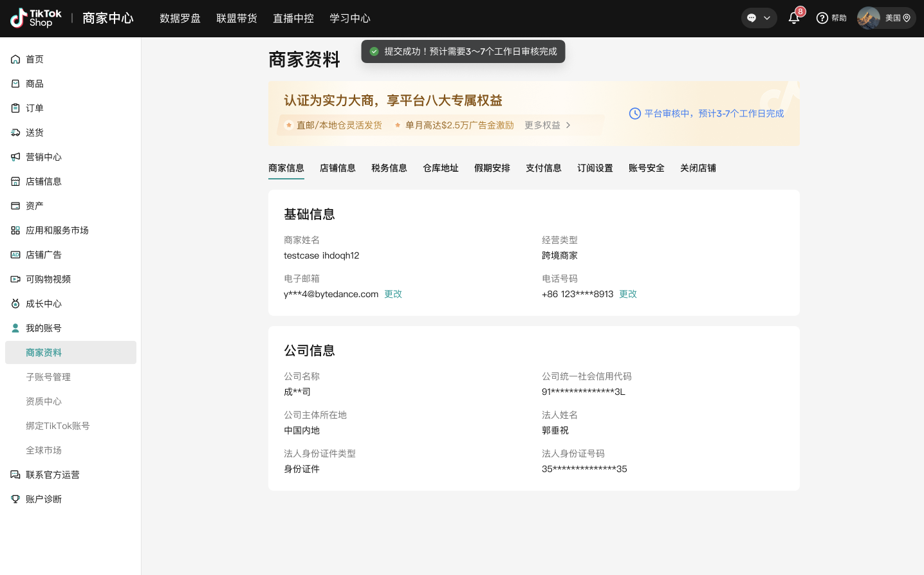Click the 身份证件 ID type value
This screenshot has width=924, height=575.
click(x=302, y=469)
